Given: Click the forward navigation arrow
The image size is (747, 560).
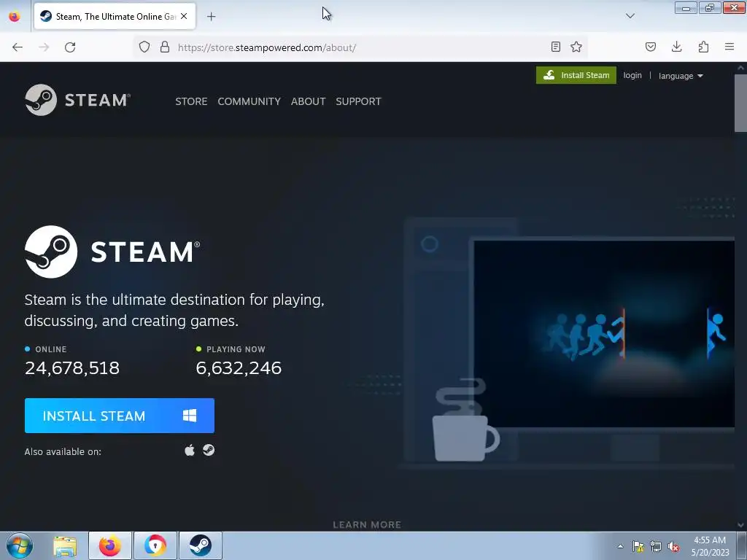Looking at the screenshot, I should (x=44, y=47).
